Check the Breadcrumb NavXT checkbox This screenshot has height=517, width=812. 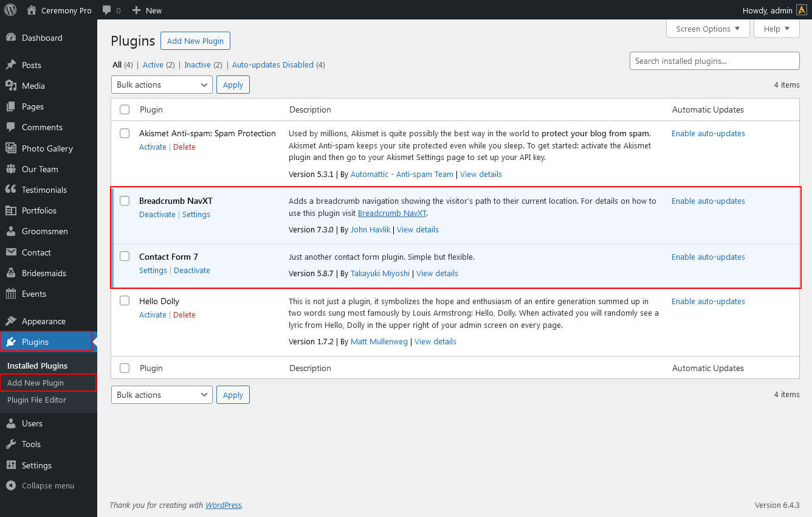point(125,201)
